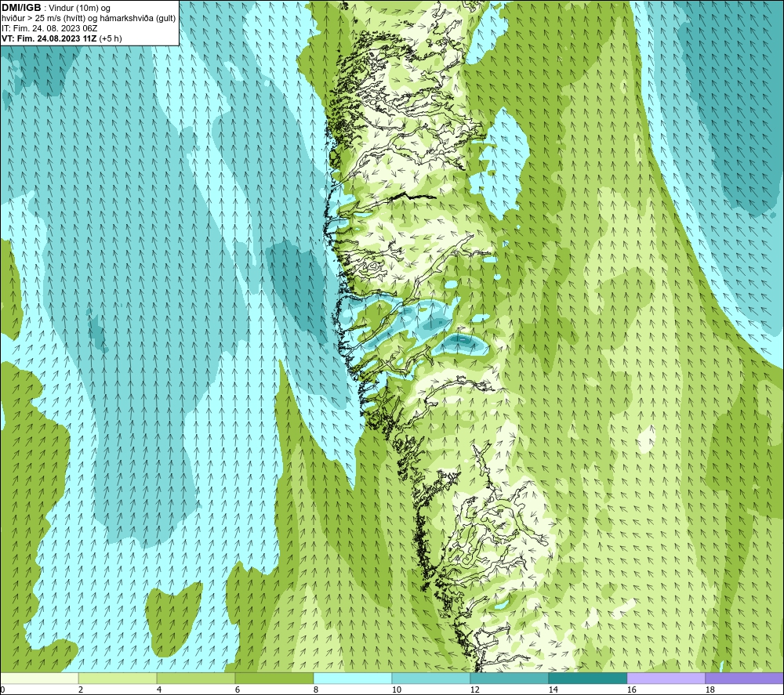The width and height of the screenshot is (784, 695).
Task: Click the scale label '14'
Action: click(553, 690)
